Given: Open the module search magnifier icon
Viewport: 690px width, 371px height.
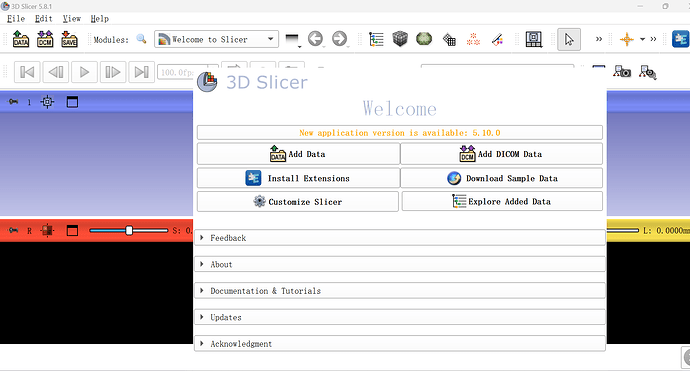Looking at the screenshot, I should (141, 39).
